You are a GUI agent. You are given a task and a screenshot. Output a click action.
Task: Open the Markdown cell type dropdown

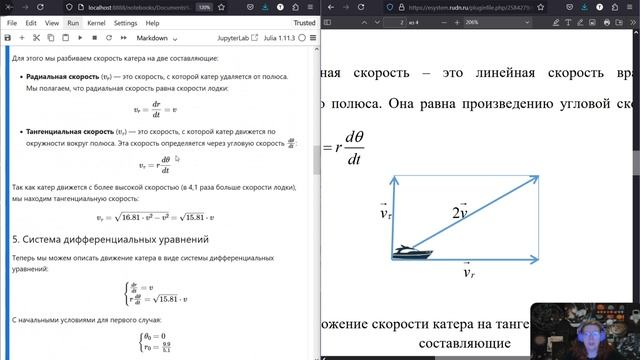click(x=157, y=38)
